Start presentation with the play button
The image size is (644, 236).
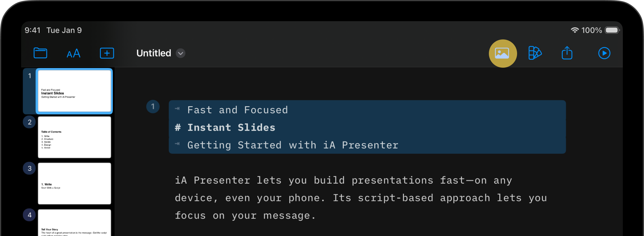tap(604, 53)
